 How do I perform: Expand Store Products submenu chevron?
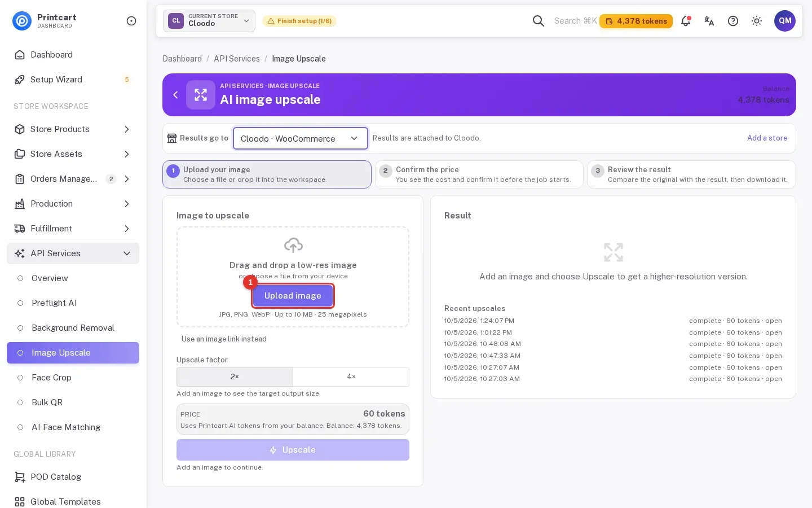point(127,129)
